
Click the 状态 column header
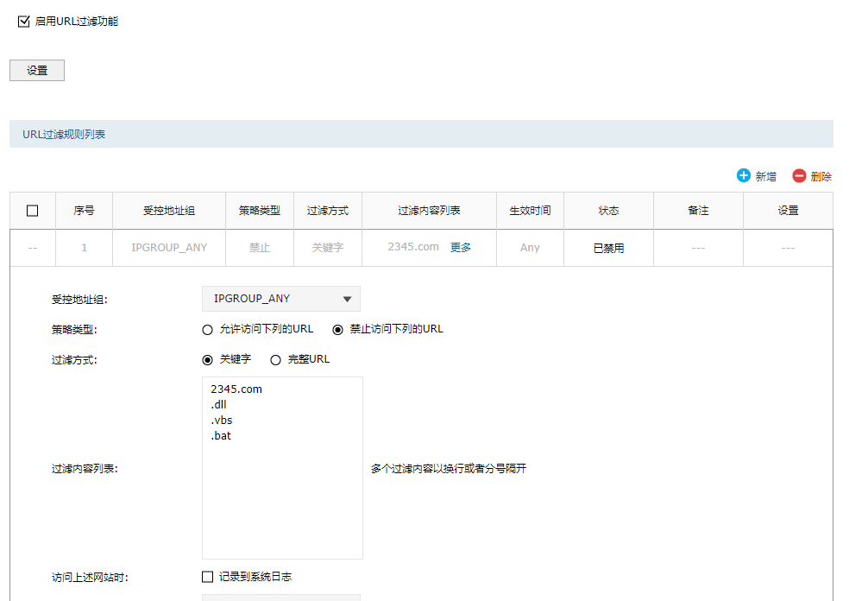tap(609, 211)
